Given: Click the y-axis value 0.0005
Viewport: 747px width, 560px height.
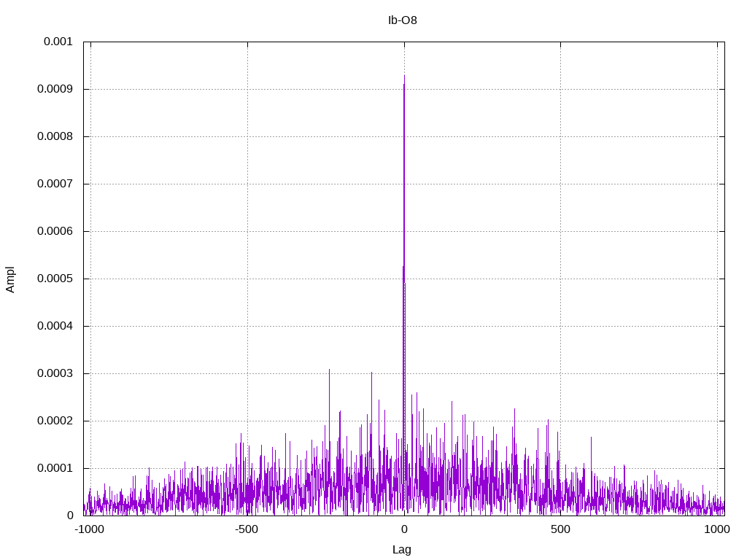Looking at the screenshot, I should click(x=55, y=279).
